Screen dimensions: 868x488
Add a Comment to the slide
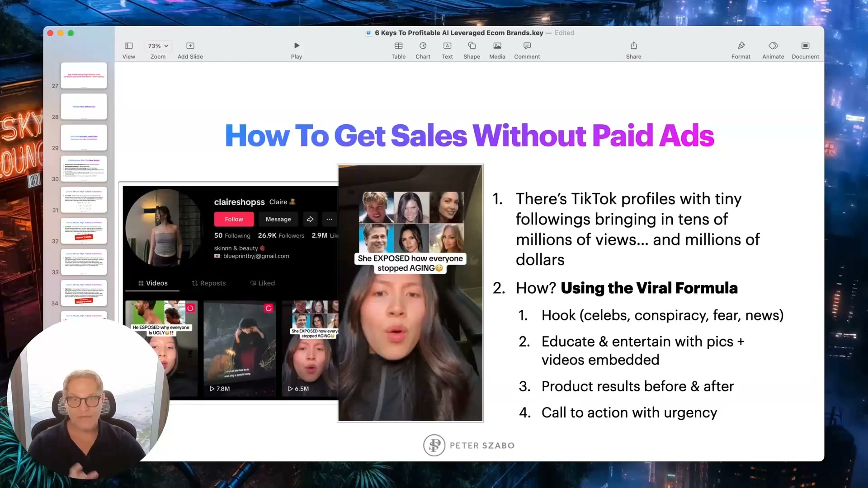coord(527,46)
